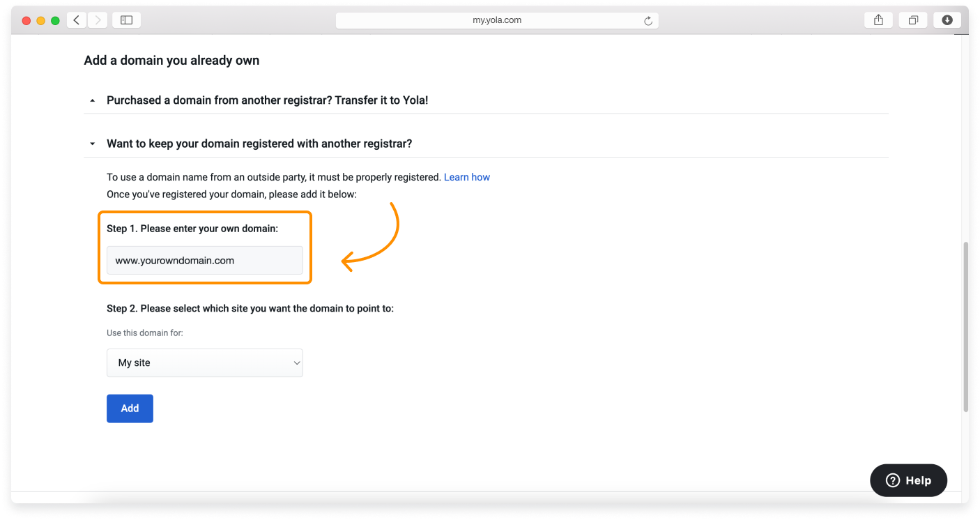Open the Safari downloads icon

pos(947,20)
